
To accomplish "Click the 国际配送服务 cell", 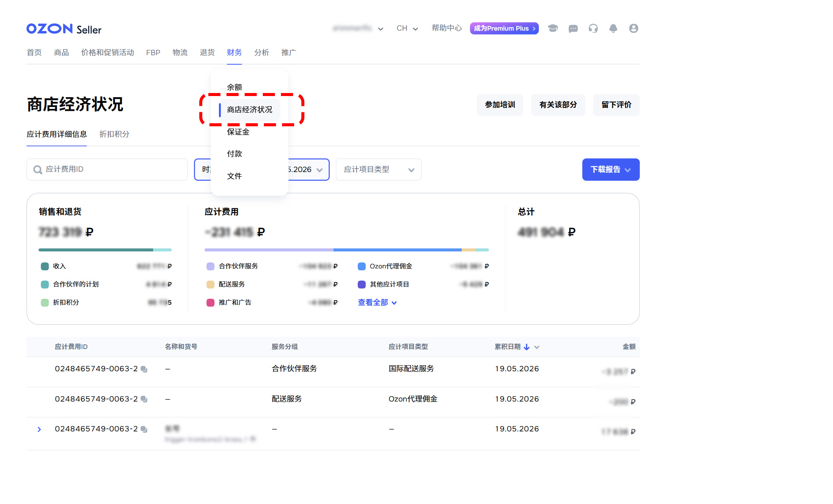I will pyautogui.click(x=411, y=369).
